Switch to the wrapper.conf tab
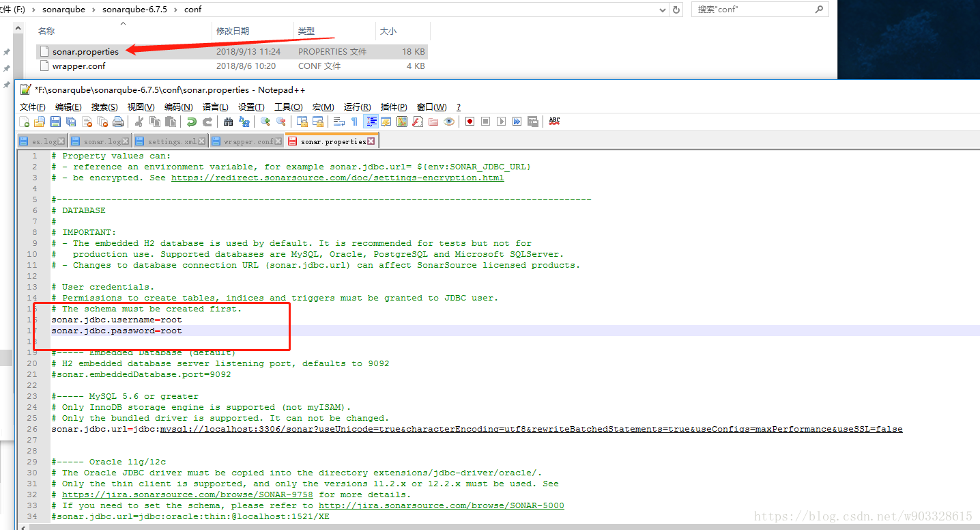Viewport: 980px width, 530px height. [246, 141]
